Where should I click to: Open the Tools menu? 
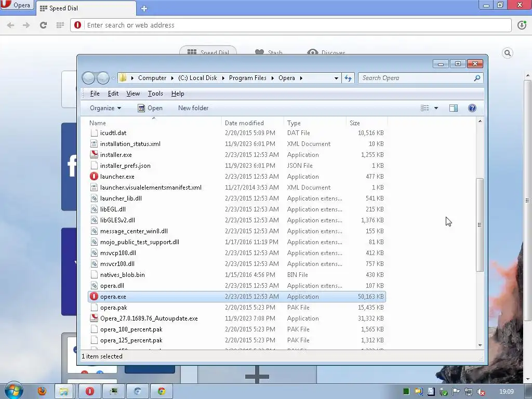pyautogui.click(x=155, y=94)
